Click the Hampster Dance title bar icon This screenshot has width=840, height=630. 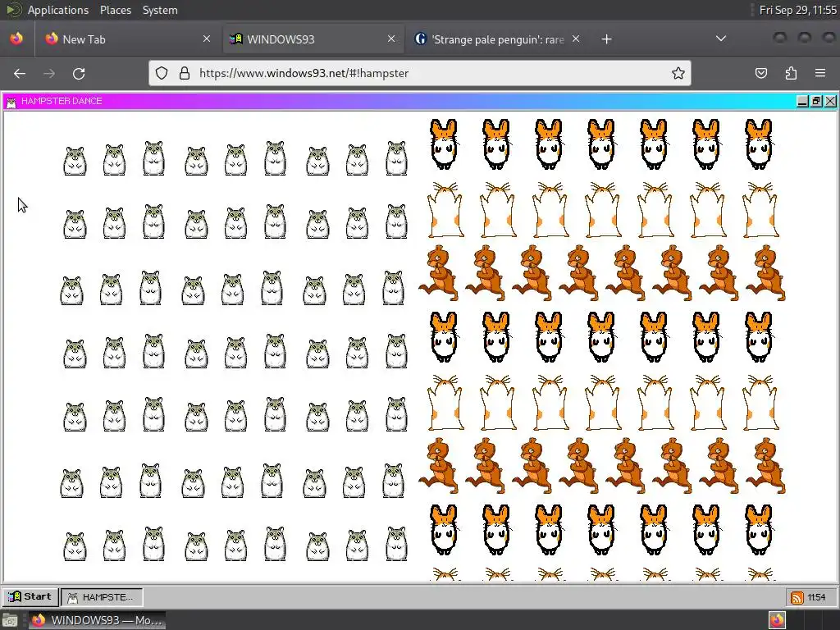coord(11,102)
